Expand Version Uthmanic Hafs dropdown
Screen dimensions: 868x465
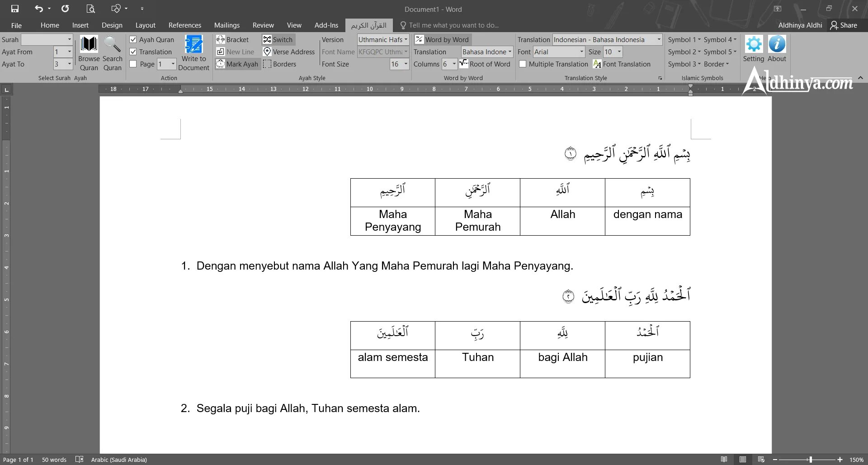pos(406,40)
